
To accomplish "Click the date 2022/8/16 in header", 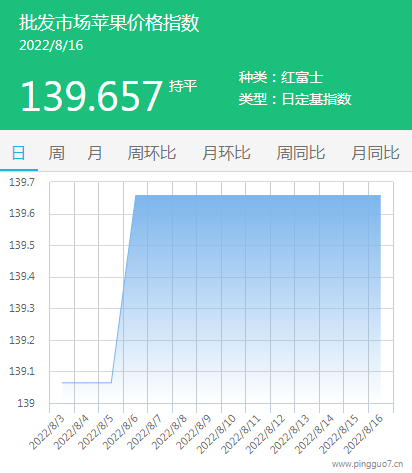I will pos(51,45).
